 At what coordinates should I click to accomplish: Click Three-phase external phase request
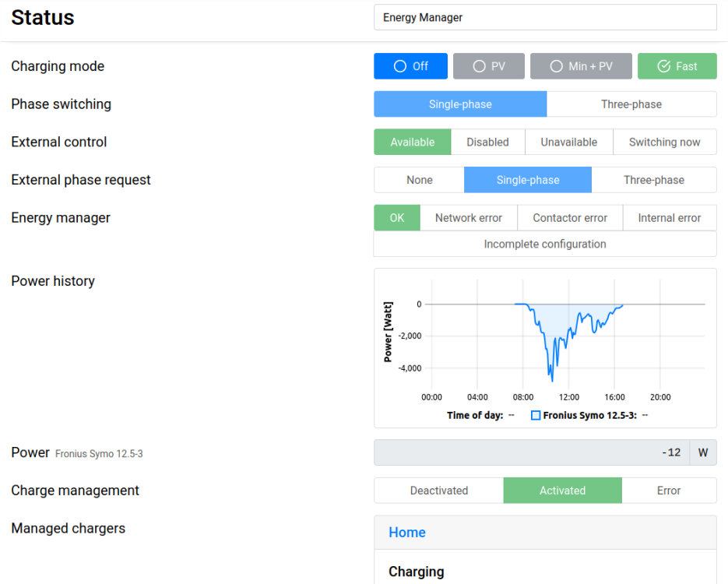653,180
